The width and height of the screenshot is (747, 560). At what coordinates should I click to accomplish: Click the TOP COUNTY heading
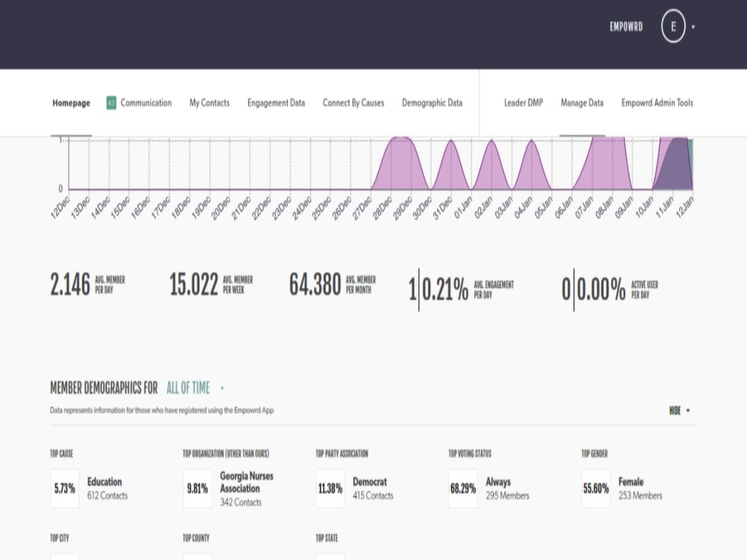pos(196,538)
